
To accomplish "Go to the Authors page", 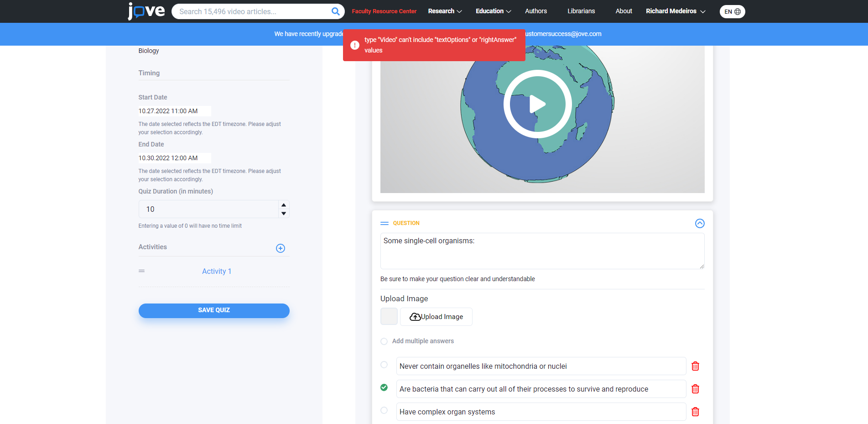I will pyautogui.click(x=535, y=11).
